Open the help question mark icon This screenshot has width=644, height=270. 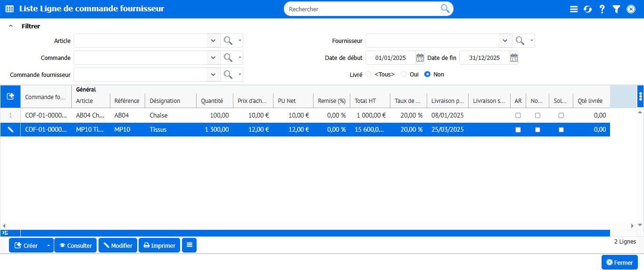[x=602, y=9]
